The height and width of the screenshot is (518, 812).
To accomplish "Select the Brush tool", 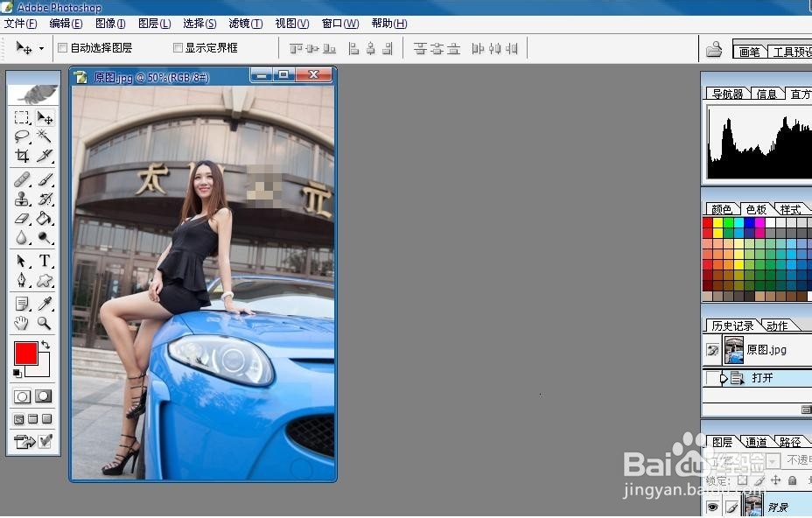I will [45, 179].
